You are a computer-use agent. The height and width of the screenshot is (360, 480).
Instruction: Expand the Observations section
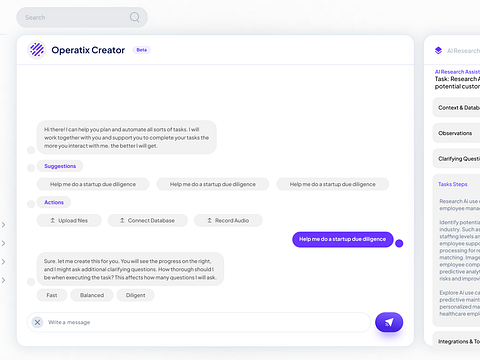click(x=457, y=133)
